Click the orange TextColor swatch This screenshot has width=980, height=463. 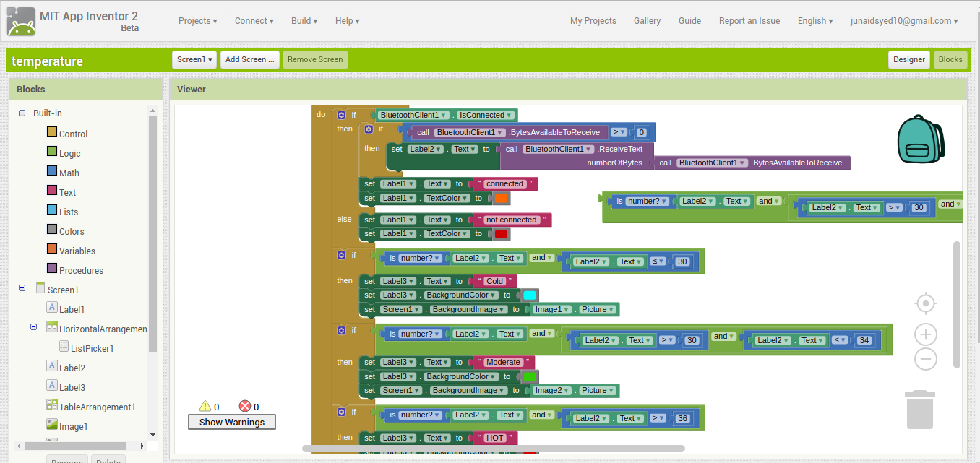click(x=501, y=198)
